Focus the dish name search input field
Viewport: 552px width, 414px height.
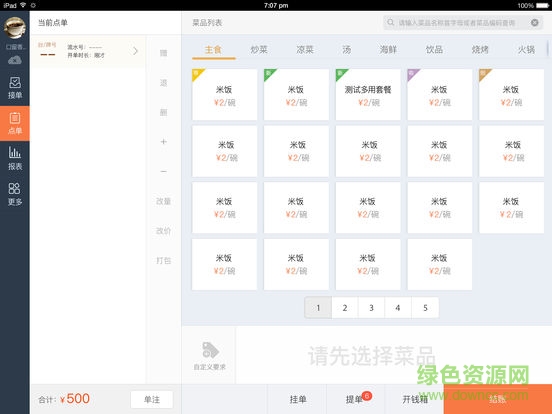coord(463,23)
